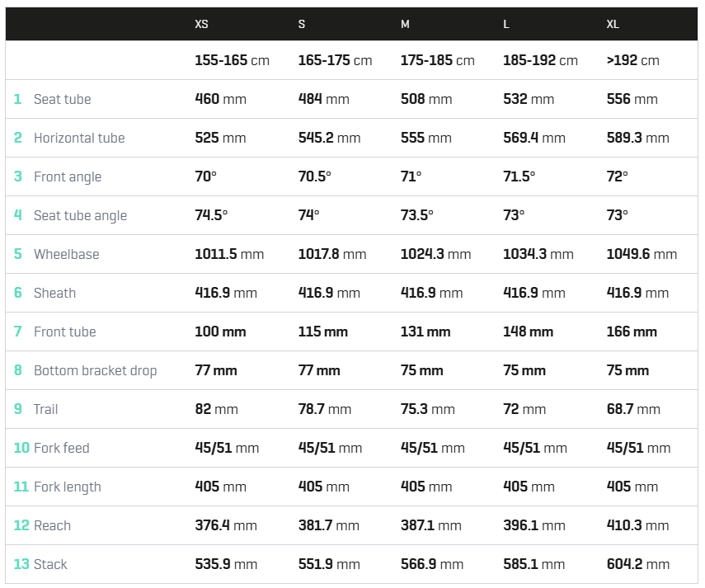
Task: Click the 175-185 cm height range
Action: pyautogui.click(x=437, y=60)
